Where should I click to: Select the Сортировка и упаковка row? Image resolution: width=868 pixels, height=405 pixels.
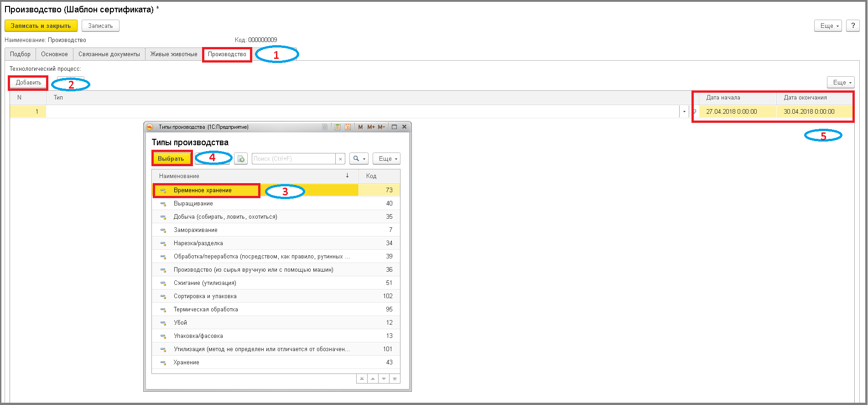coord(276,296)
